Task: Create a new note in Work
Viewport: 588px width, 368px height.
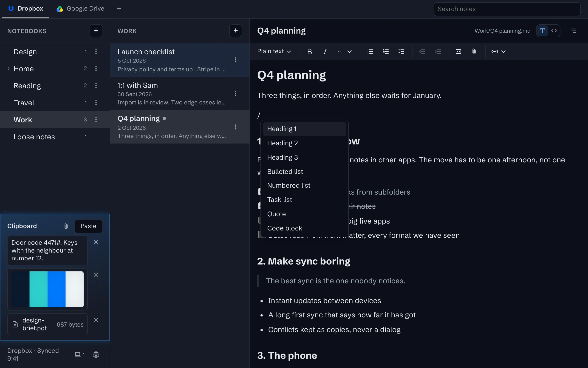Action: point(235,31)
